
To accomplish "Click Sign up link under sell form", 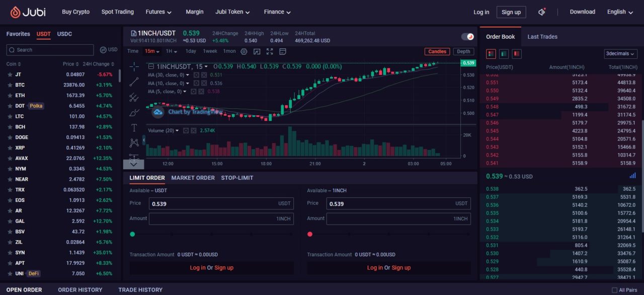I will point(401,268).
